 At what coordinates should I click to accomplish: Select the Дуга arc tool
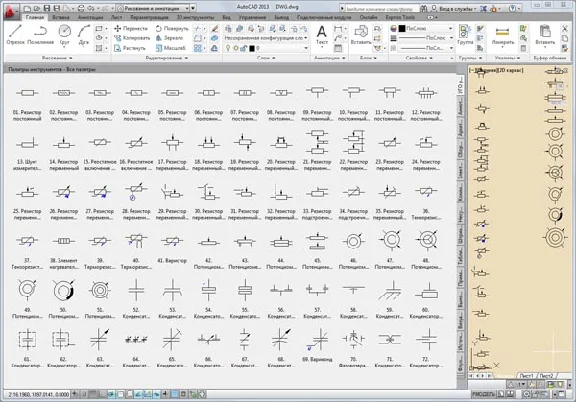84,35
